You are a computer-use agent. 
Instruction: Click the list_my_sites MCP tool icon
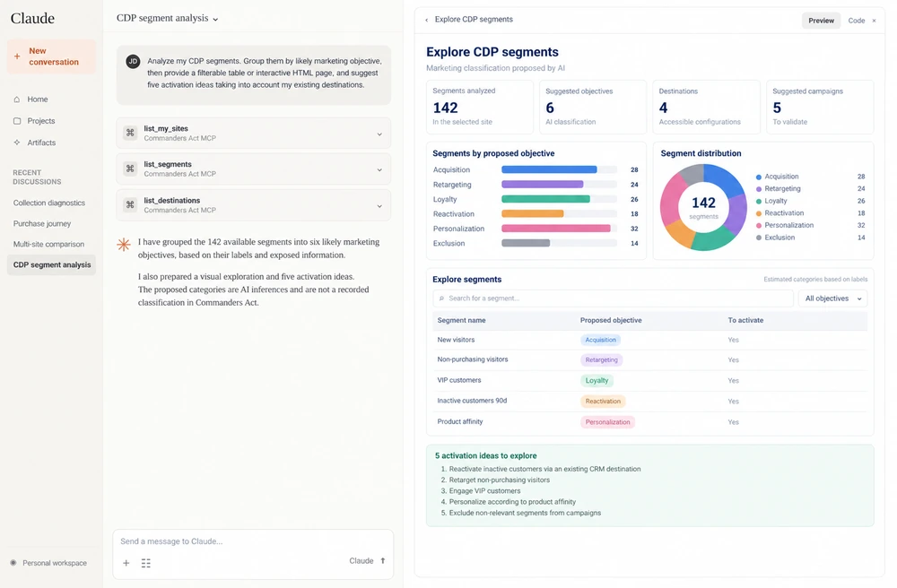130,133
